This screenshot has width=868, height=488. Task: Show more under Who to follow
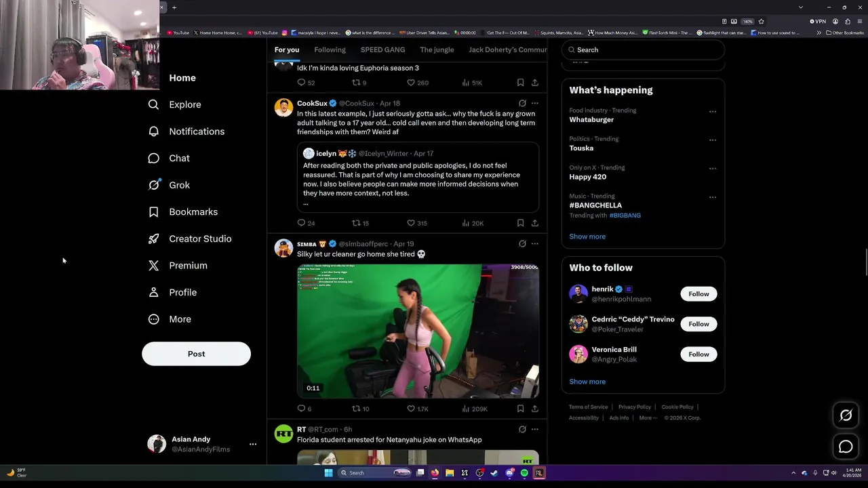point(587,382)
